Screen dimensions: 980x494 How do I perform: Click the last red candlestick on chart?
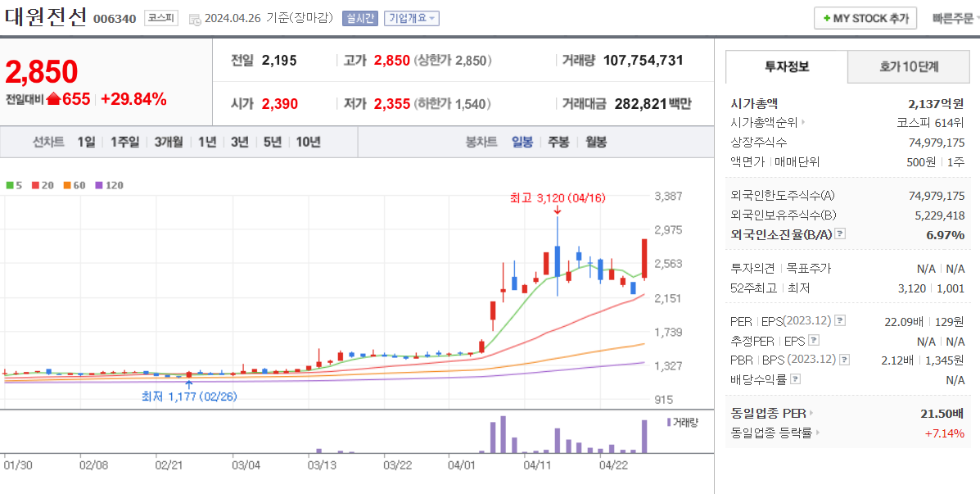point(644,258)
